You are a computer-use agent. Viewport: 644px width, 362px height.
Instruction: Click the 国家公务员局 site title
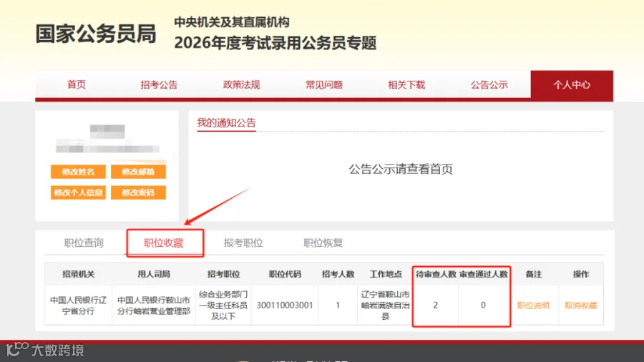96,34
